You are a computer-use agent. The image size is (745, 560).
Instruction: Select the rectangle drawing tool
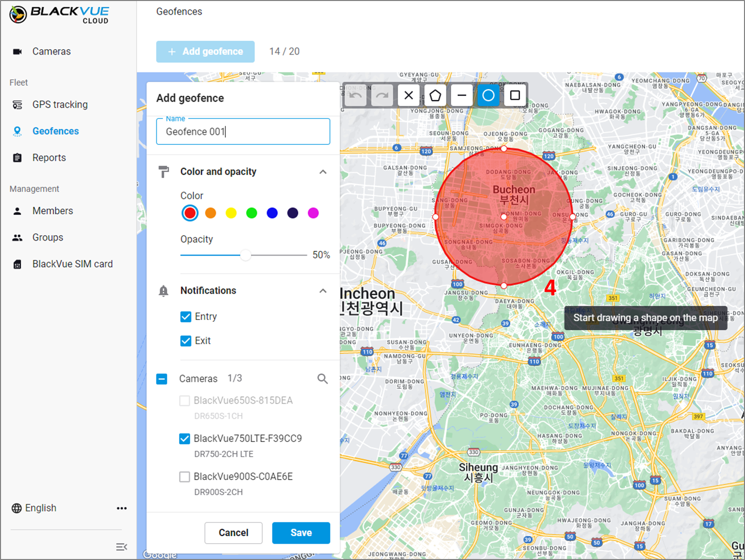[515, 95]
